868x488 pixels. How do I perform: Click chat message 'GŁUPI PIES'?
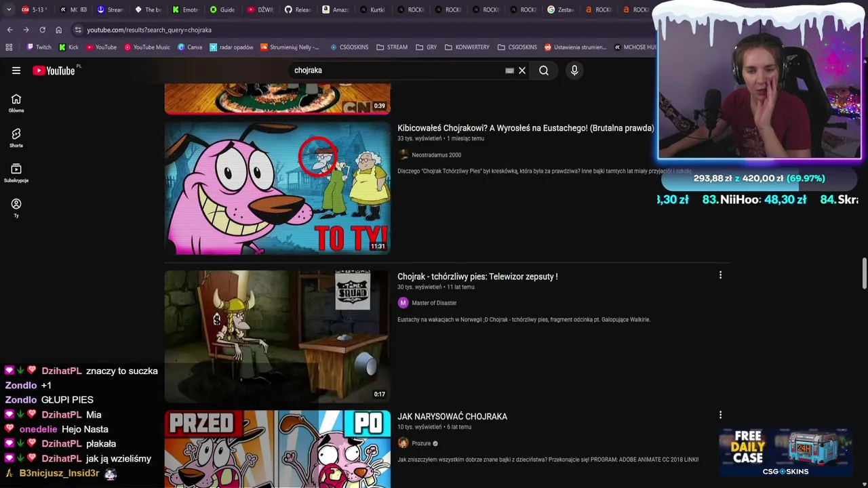pos(67,400)
